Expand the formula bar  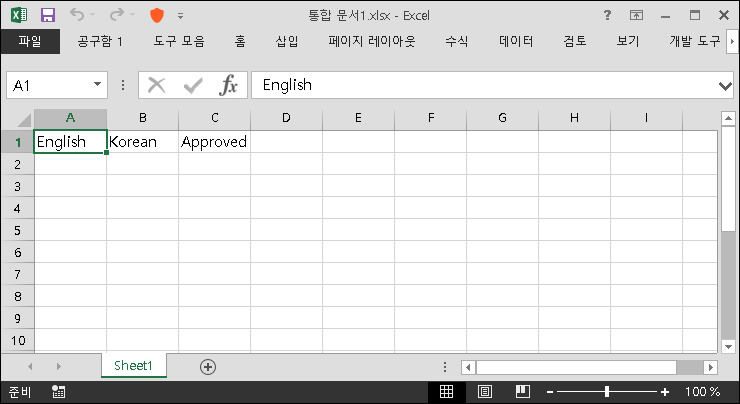point(726,86)
